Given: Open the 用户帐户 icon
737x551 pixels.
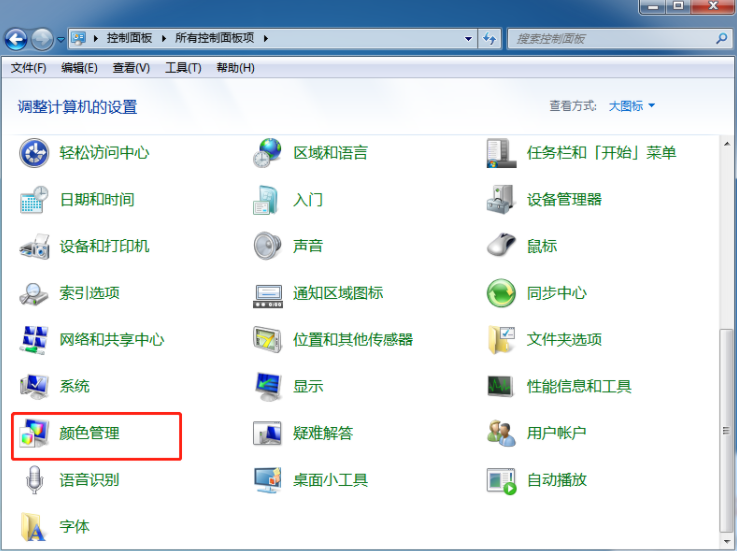Looking at the screenshot, I should pyautogui.click(x=501, y=433).
